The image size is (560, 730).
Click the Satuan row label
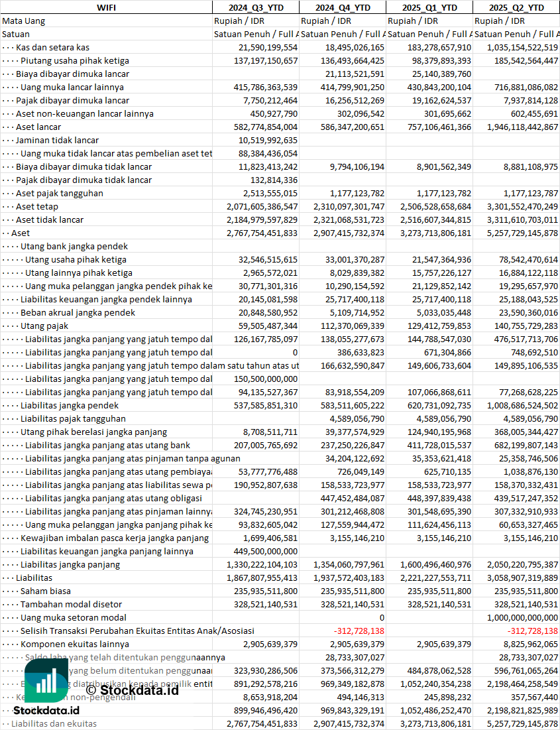[x=17, y=34]
